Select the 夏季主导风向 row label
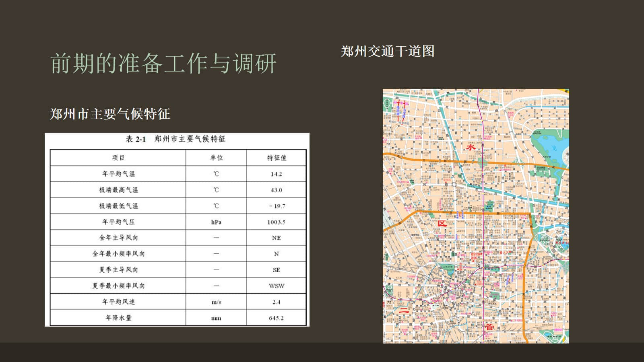Screen dimensions: 644x362 click(118, 270)
